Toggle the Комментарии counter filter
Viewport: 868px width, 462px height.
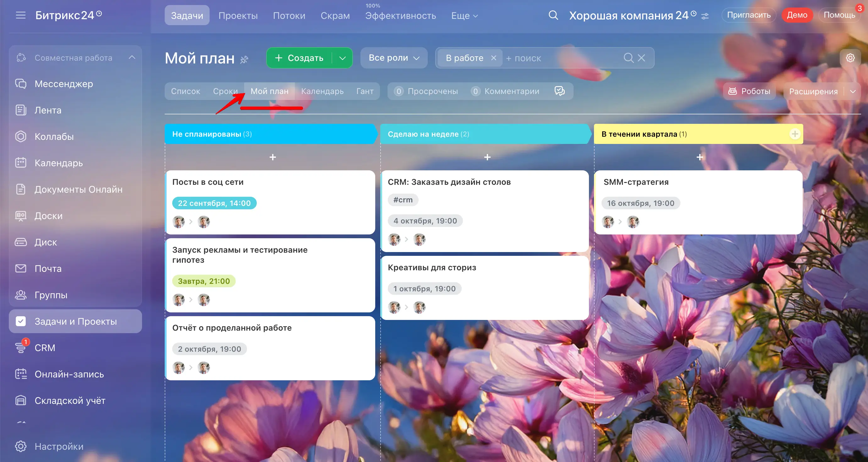pyautogui.click(x=505, y=91)
